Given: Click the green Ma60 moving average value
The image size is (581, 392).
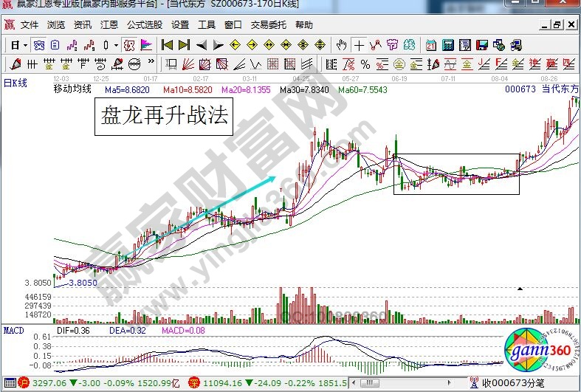Looking at the screenshot, I should click(x=362, y=89).
